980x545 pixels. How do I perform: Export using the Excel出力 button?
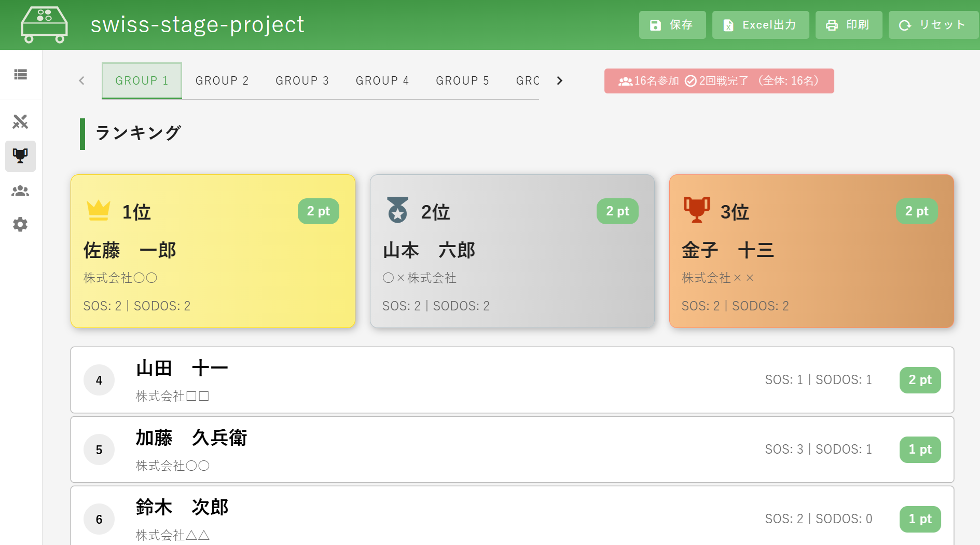[760, 25]
